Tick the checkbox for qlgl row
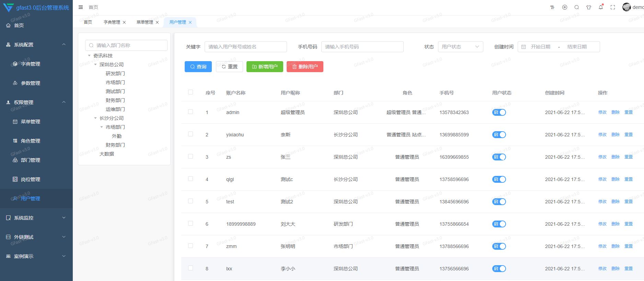Screen dimensions: 644x281 (191, 179)
